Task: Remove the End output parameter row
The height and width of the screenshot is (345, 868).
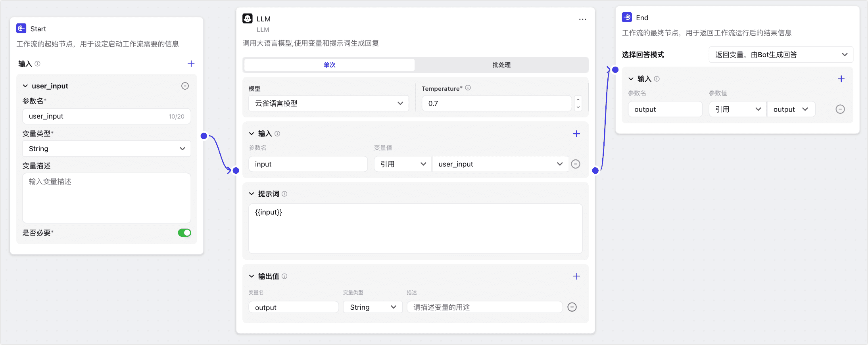Action: (840, 109)
